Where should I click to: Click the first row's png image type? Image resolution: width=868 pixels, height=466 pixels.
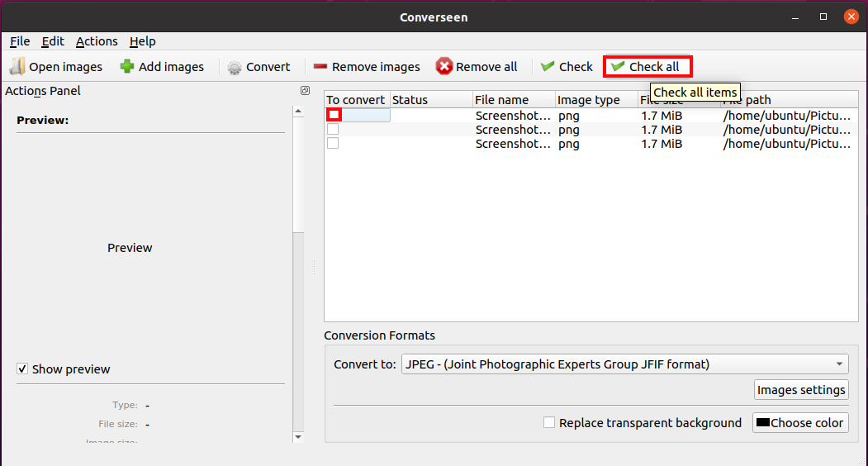569,115
